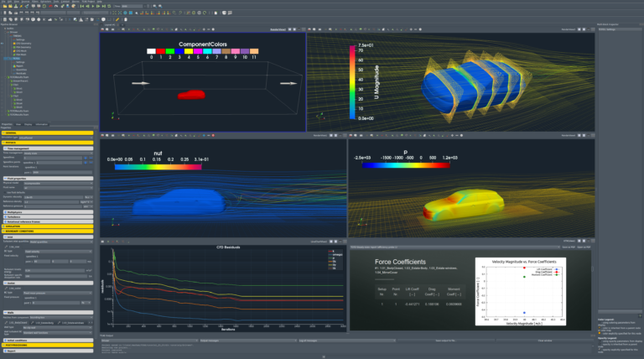Click the Clear window button
Viewport: 644px width, 359px height.
point(546,341)
